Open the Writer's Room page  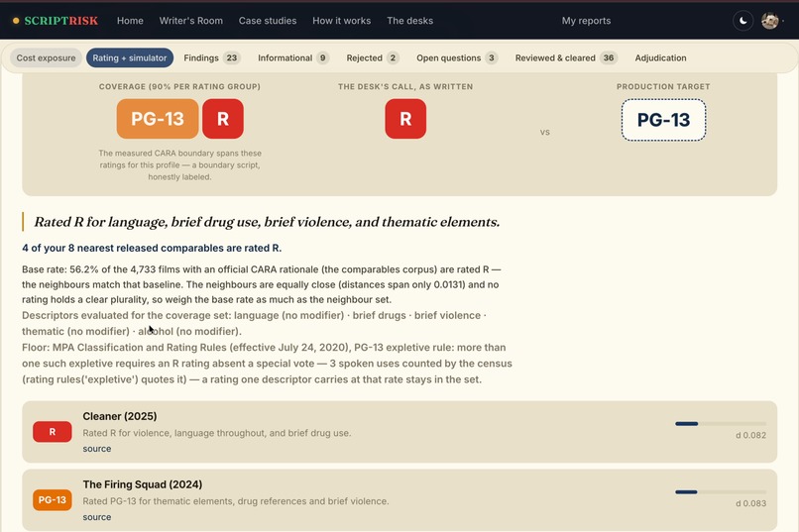coord(190,21)
